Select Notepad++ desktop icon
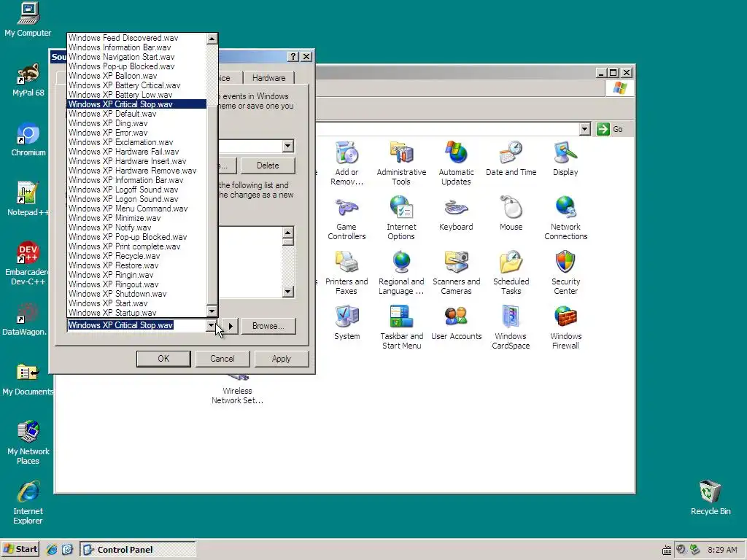Image resolution: width=747 pixels, height=560 pixels. [x=28, y=200]
